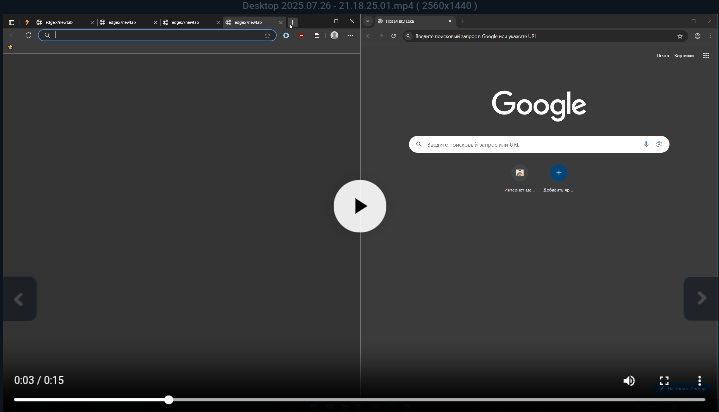Start voice search with the microphone icon
The height and width of the screenshot is (412, 719).
point(646,144)
